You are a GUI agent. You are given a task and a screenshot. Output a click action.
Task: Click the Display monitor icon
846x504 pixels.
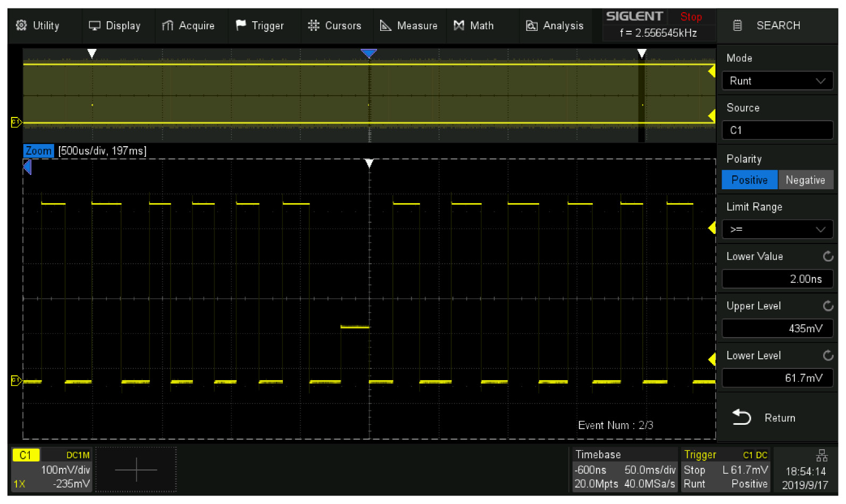95,26
